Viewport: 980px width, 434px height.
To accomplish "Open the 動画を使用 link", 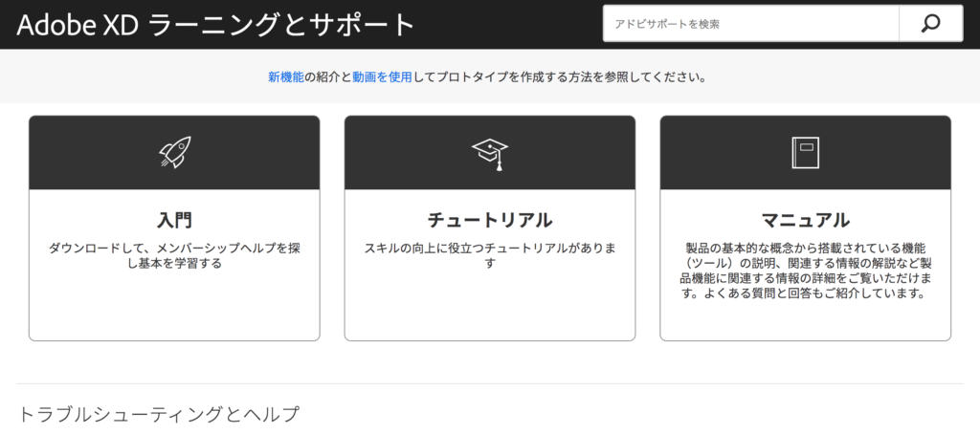I will coord(382,78).
